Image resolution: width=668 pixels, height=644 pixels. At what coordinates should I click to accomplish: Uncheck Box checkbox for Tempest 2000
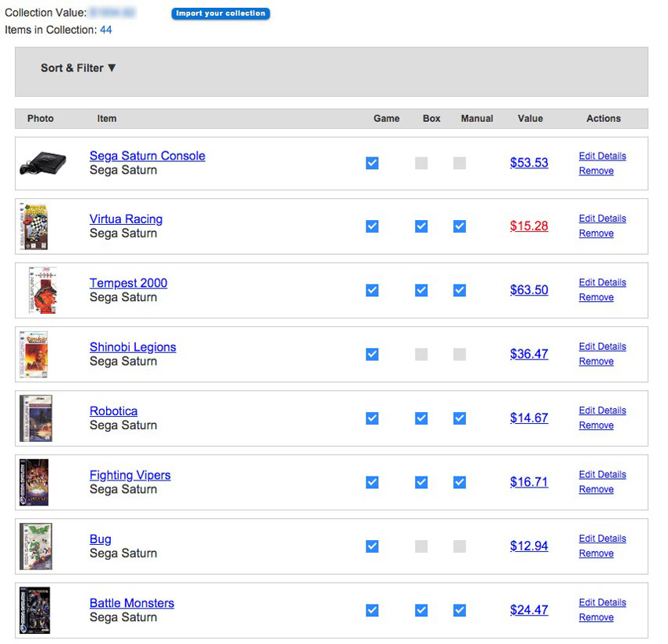[x=421, y=290]
